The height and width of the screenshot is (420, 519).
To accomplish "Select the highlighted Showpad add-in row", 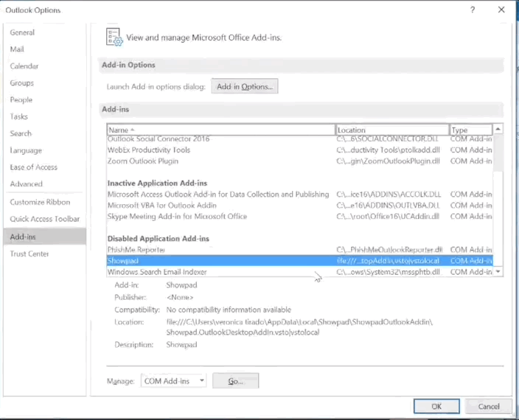I will point(299,261).
